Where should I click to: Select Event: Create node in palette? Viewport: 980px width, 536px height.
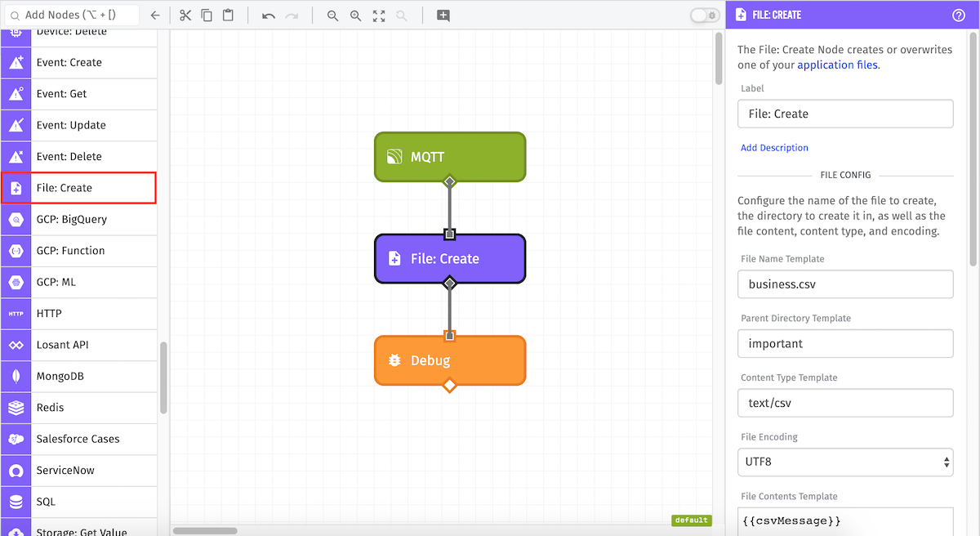tap(78, 63)
